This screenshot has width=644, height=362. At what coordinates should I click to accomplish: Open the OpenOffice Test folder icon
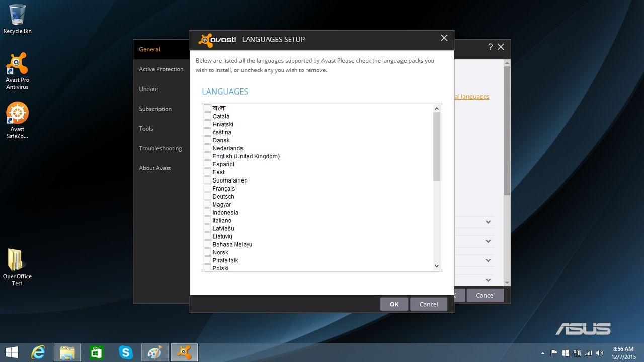coord(17,267)
